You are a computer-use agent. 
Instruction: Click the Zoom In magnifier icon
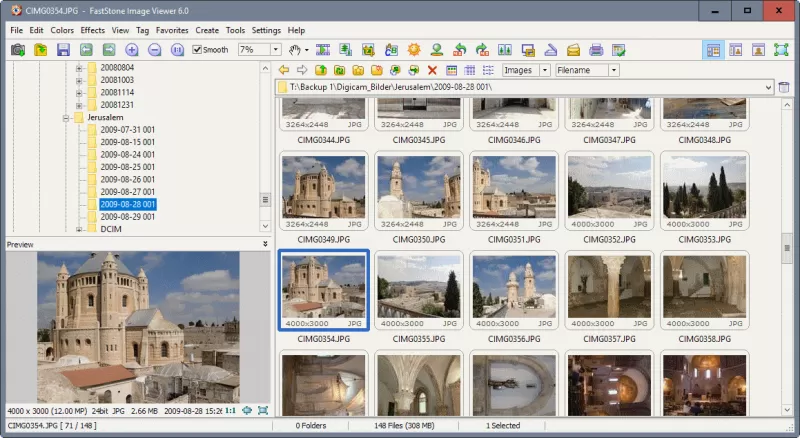(132, 49)
